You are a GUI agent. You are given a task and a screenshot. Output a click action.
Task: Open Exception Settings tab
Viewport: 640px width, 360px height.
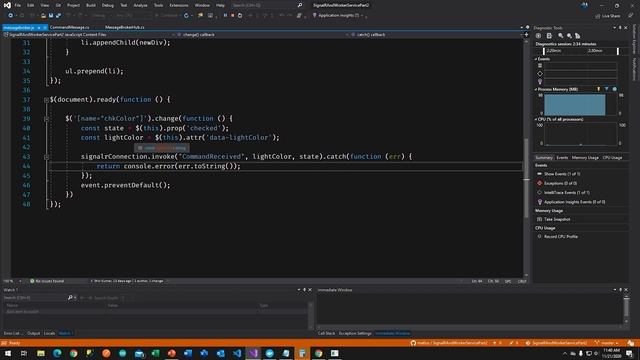tap(355, 333)
